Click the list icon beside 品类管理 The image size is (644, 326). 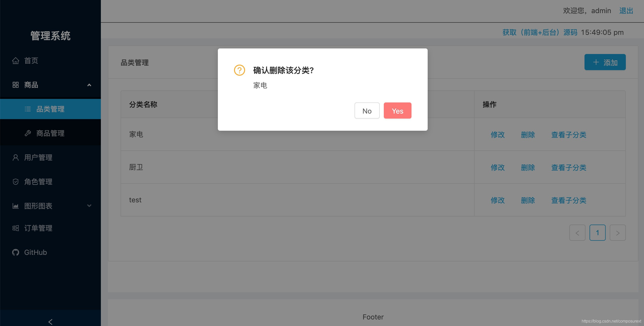27,109
